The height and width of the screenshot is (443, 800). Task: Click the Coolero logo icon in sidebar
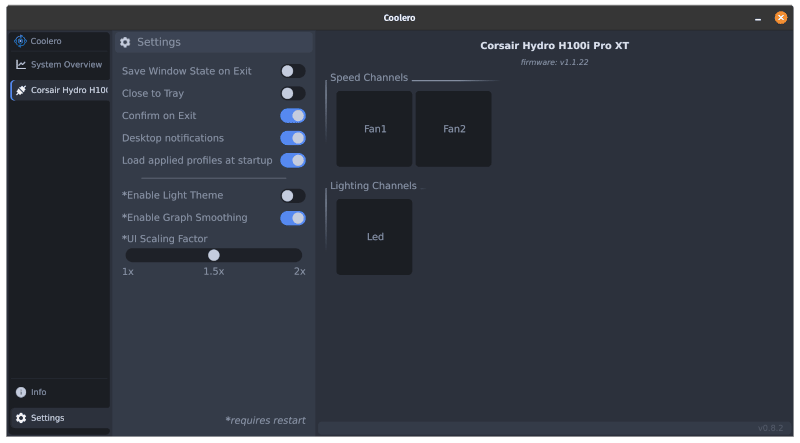point(20,41)
